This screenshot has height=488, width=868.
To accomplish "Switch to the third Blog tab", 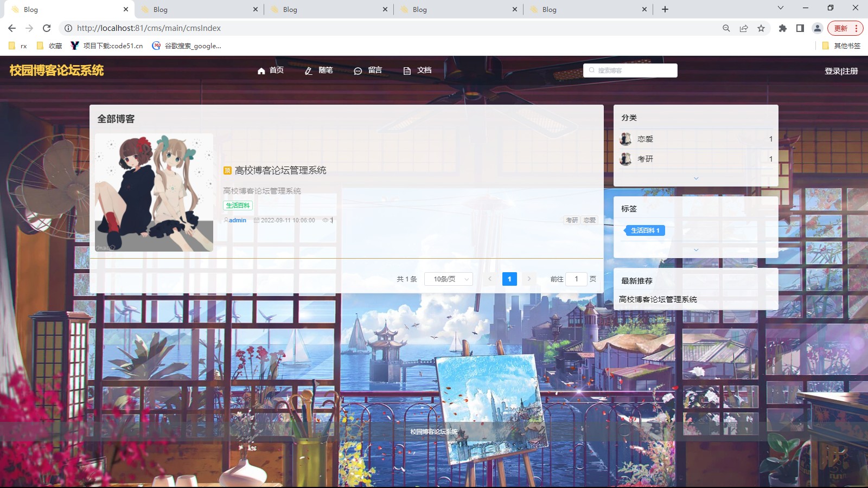I will pyautogui.click(x=328, y=9).
